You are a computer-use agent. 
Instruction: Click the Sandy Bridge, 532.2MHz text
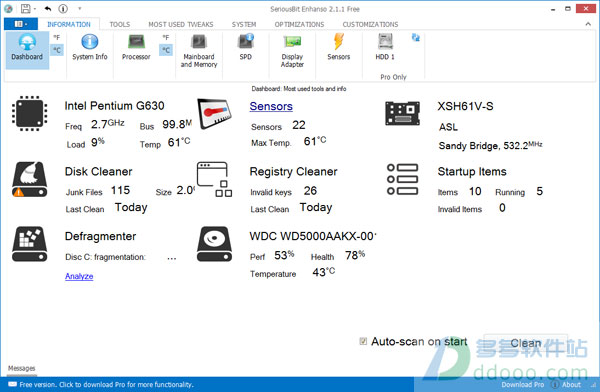click(490, 145)
